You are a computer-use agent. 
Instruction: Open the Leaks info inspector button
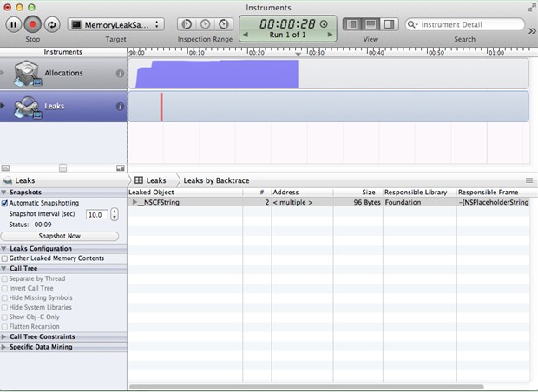120,107
